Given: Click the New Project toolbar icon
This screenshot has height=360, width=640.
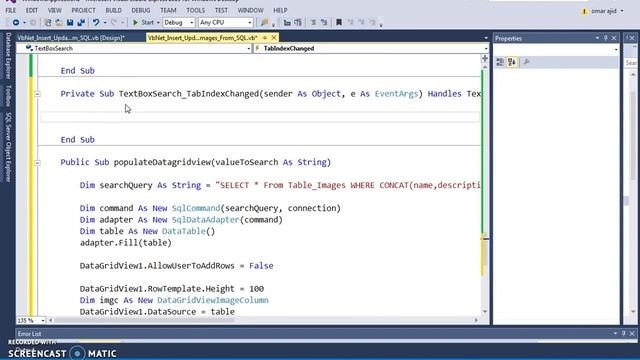Looking at the screenshot, I should [x=48, y=22].
